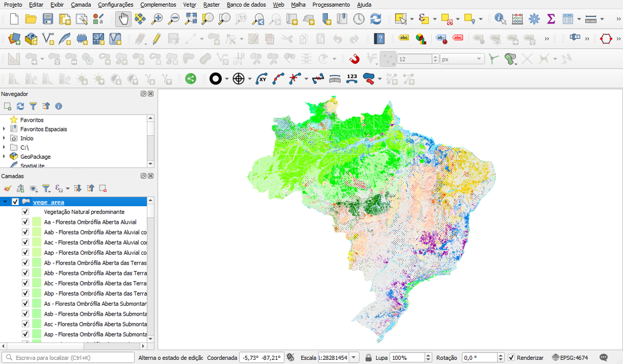Open the Escala scale dropdown
This screenshot has height=364, width=623.
[354, 358]
